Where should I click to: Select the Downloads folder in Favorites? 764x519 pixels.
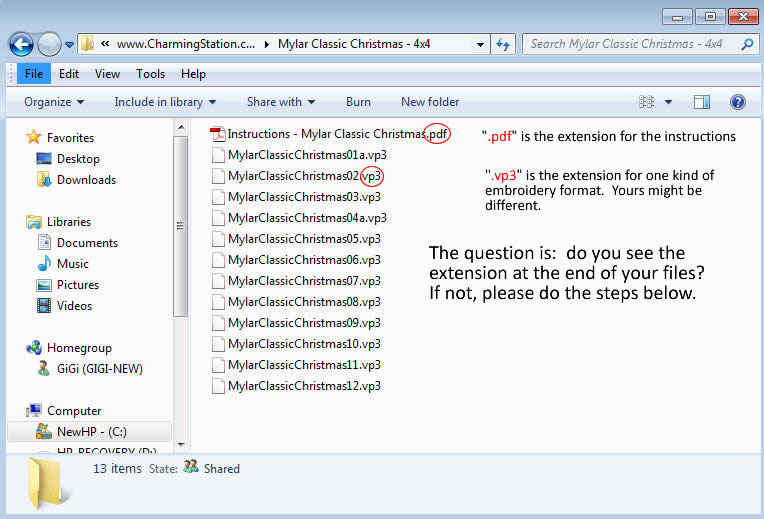click(85, 180)
